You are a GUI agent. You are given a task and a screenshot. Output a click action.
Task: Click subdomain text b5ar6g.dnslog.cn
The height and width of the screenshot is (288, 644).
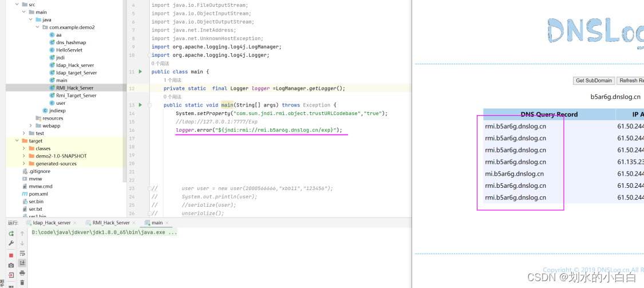tap(615, 97)
